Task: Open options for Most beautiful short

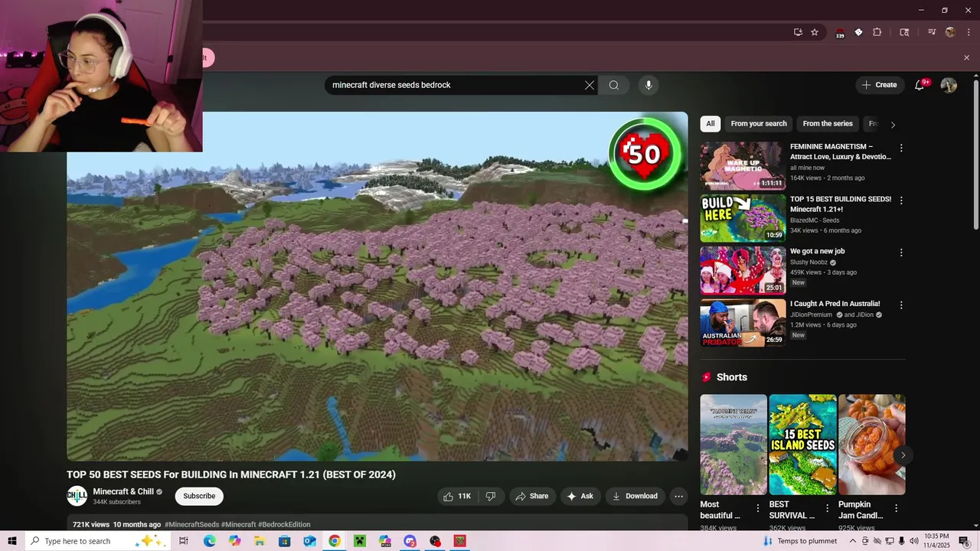Action: tap(758, 508)
